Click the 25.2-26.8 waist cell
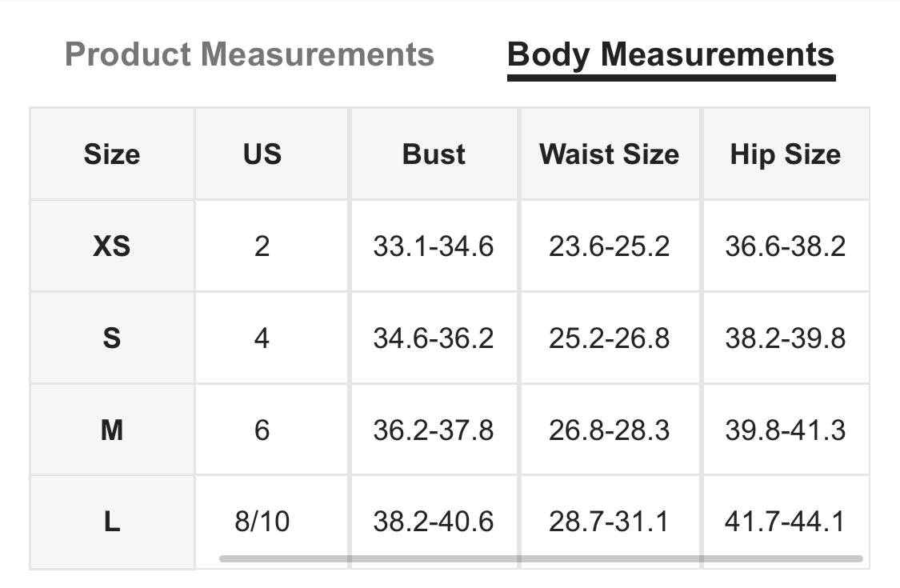 609,338
